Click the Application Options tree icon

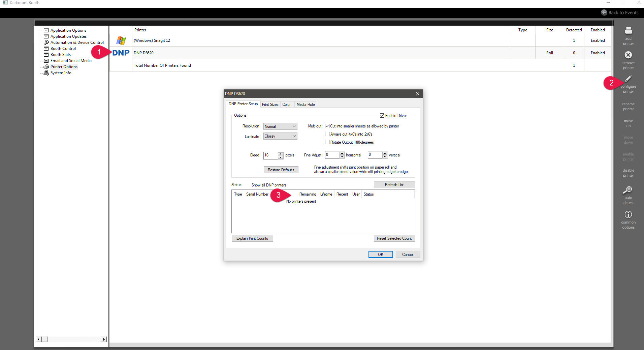pyautogui.click(x=46, y=30)
